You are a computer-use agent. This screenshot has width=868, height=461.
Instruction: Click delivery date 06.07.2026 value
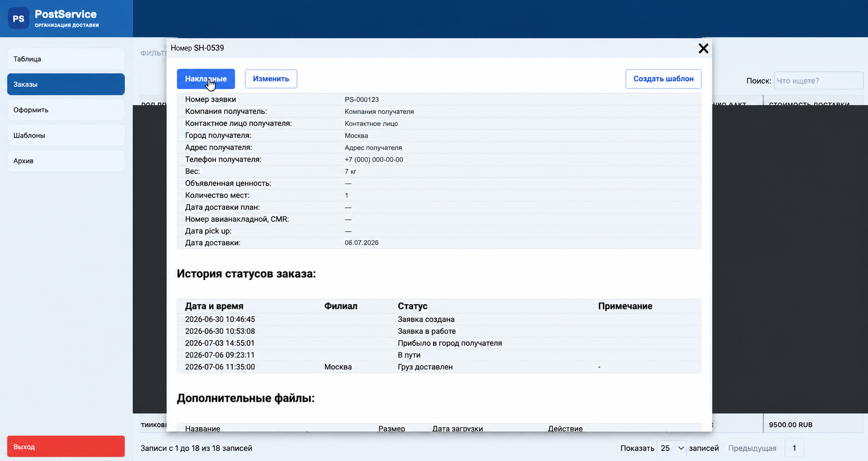(x=362, y=243)
